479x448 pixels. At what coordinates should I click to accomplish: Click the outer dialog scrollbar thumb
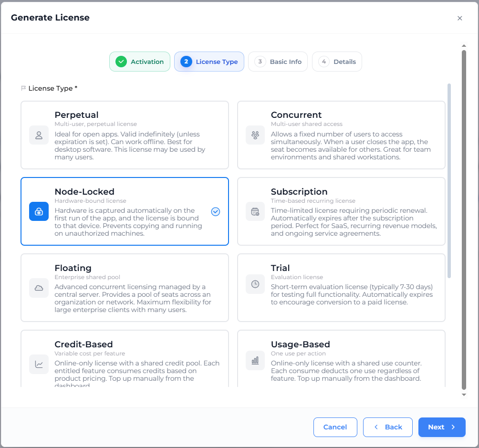click(x=464, y=220)
